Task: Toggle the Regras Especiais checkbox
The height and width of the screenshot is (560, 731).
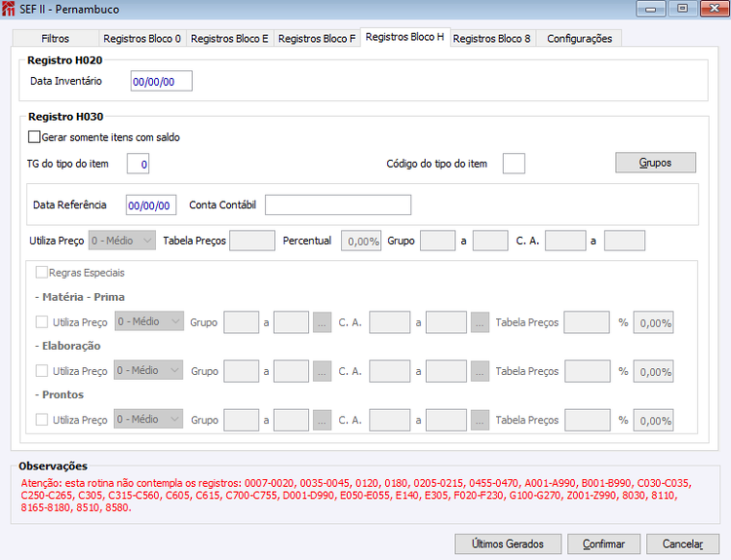Action: (x=42, y=272)
